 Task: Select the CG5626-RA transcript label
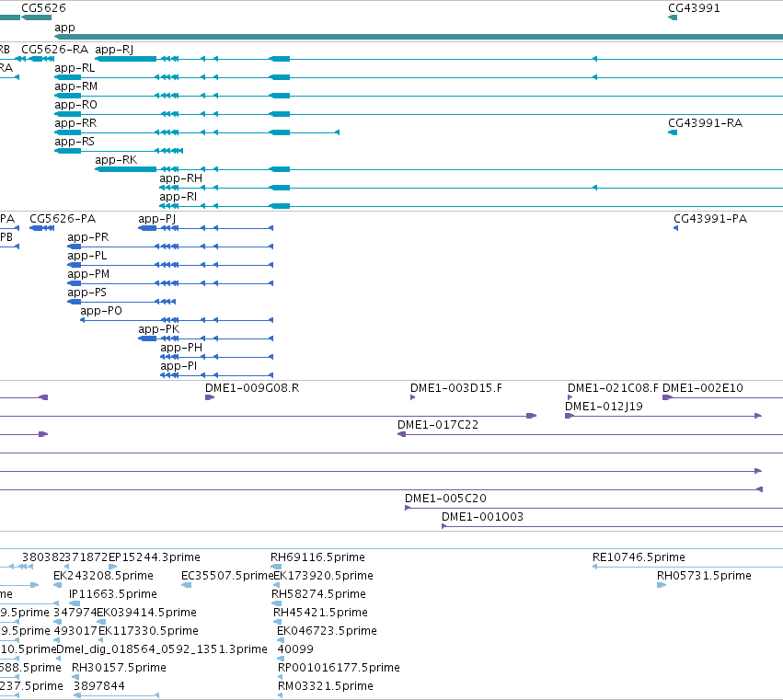(x=54, y=50)
